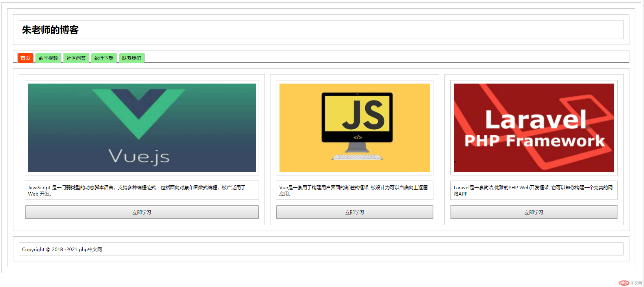644x287 pixels.
Task: Click the JS monitor banner image
Action: tap(355, 128)
